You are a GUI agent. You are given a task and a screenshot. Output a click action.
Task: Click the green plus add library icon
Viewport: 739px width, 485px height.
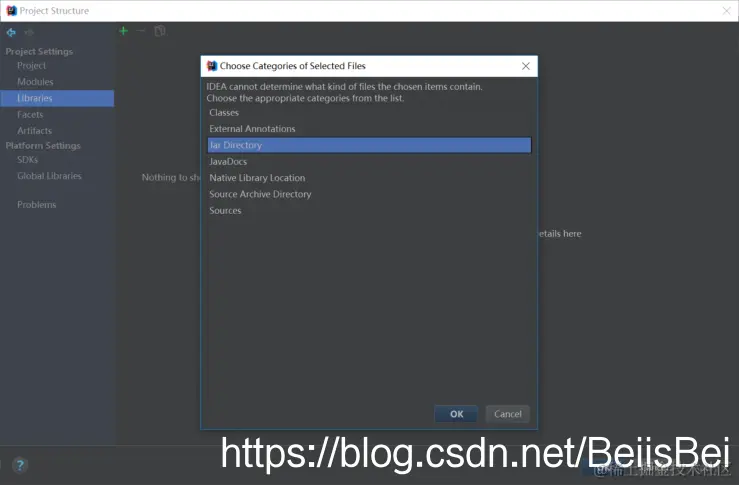(x=123, y=31)
